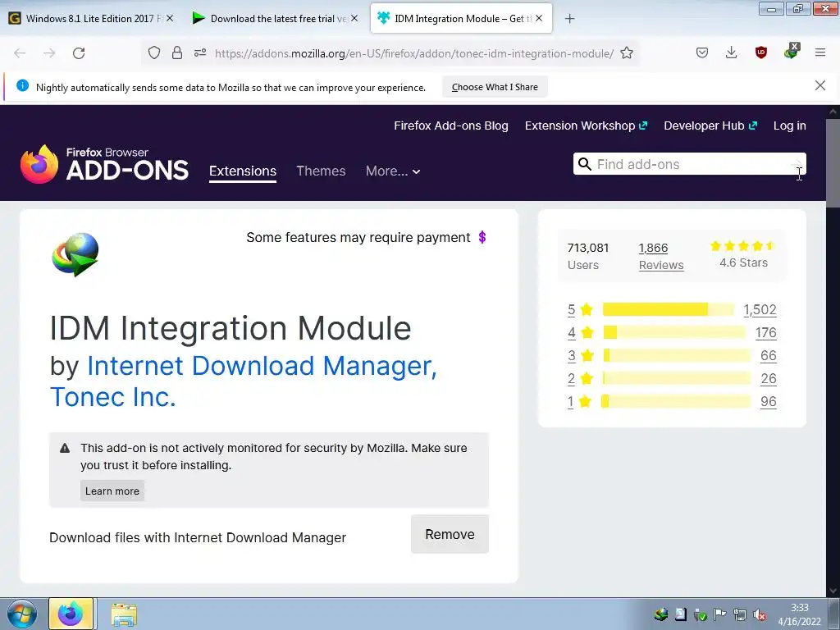Image resolution: width=840 pixels, height=630 pixels.
Task: Open a new tab with plus button
Action: (x=570, y=19)
